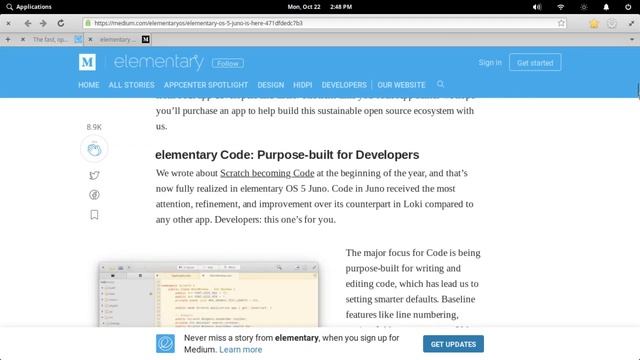Click heading 'elementary Code: Purpose-built for Developers'
640x360 pixels.
(287, 155)
